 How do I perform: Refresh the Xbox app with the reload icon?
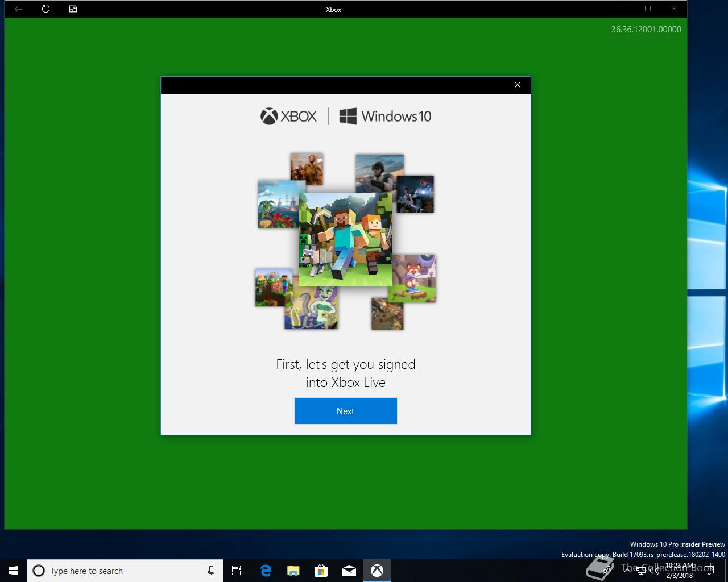click(45, 9)
